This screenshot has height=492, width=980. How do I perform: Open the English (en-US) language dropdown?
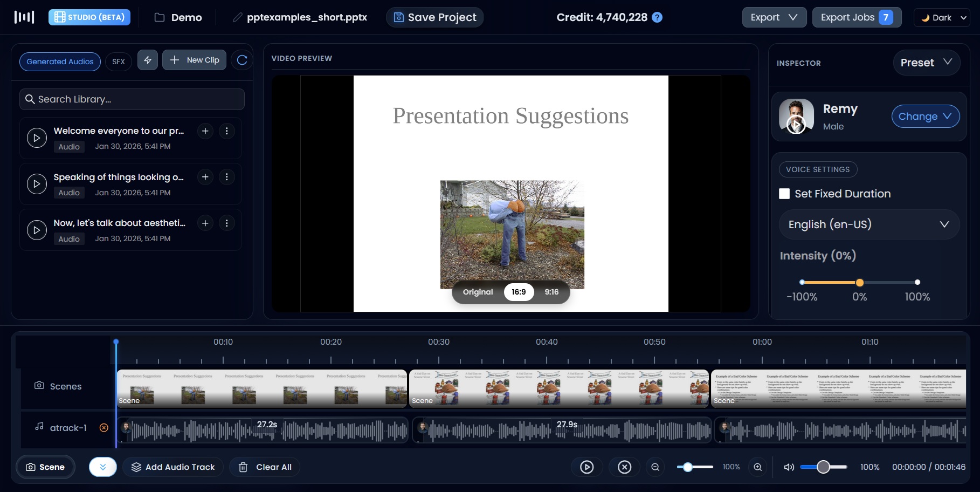coord(868,224)
